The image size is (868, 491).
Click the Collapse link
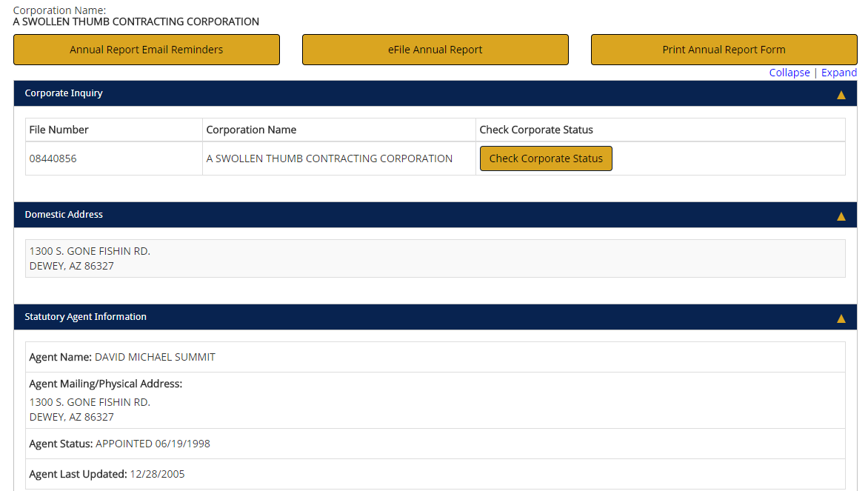(789, 72)
